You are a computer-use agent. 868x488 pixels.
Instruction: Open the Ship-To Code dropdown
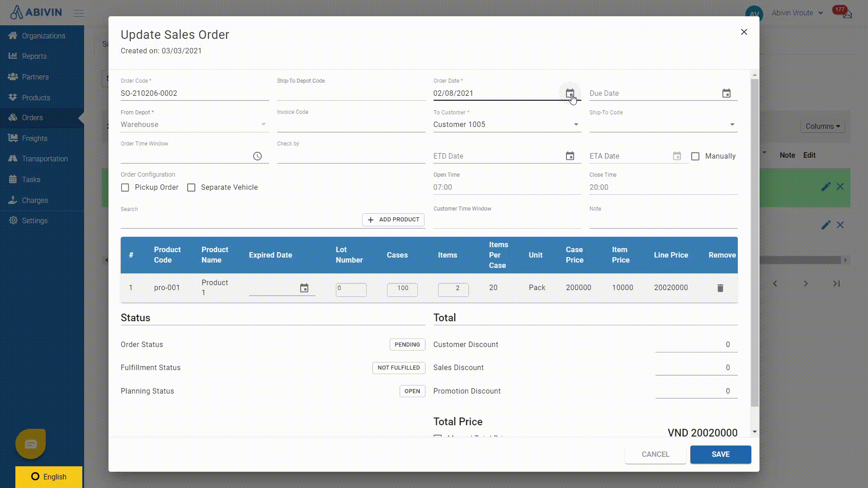point(732,125)
